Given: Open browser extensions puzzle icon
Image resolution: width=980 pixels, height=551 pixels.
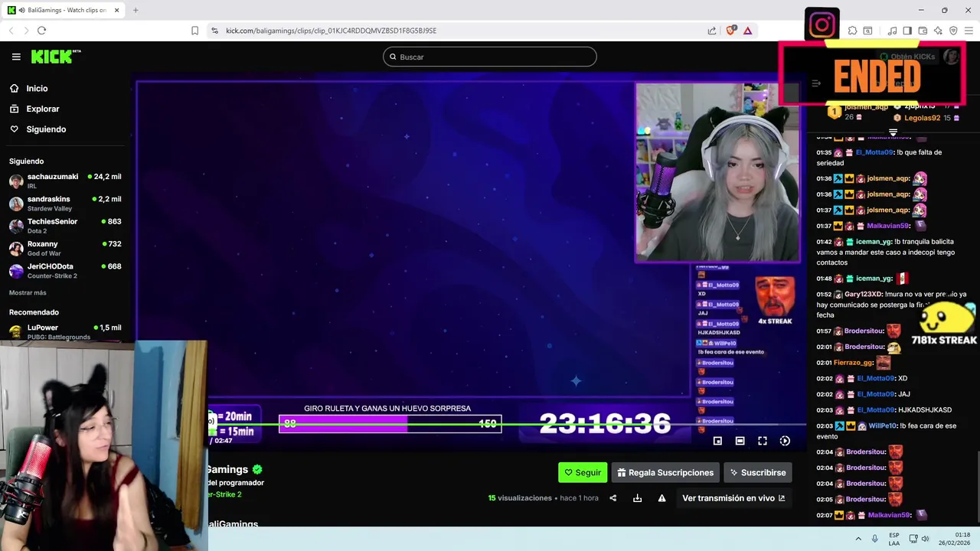Looking at the screenshot, I should (x=852, y=31).
